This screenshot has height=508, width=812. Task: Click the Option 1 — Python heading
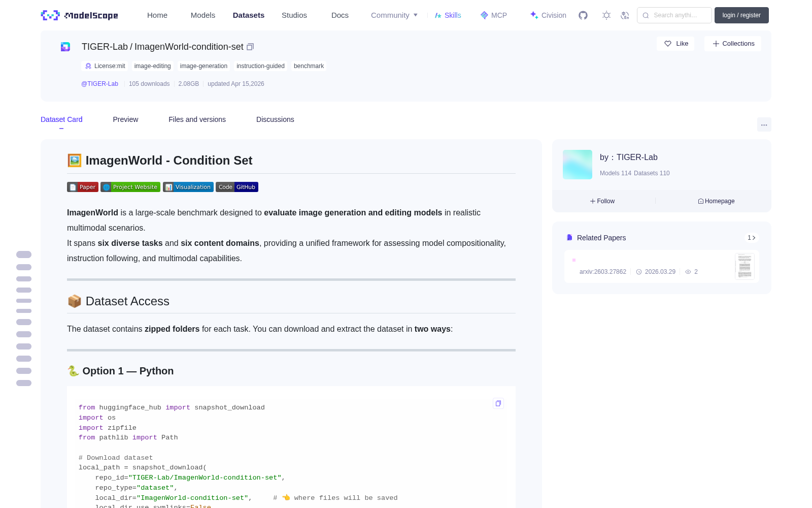120,371
